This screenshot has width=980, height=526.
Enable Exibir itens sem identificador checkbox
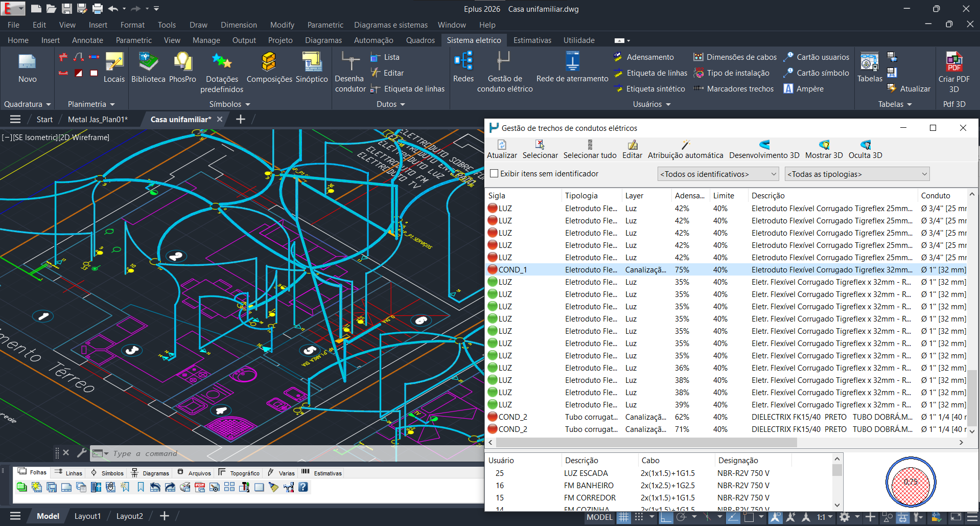coord(494,174)
